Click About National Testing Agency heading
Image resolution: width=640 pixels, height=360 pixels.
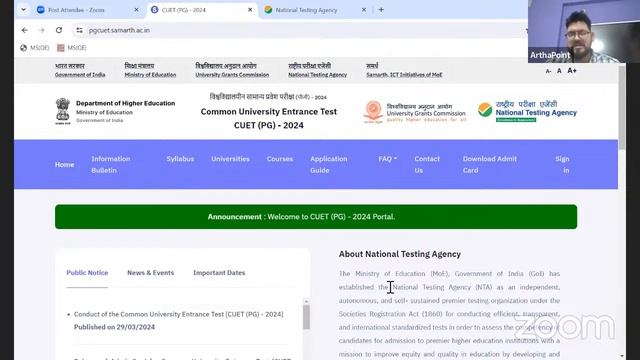(400, 254)
